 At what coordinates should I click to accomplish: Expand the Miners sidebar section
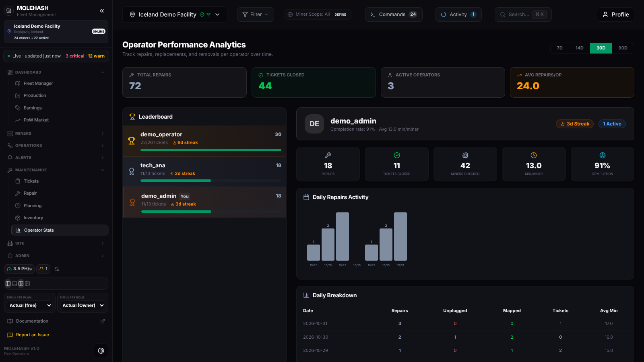56,134
